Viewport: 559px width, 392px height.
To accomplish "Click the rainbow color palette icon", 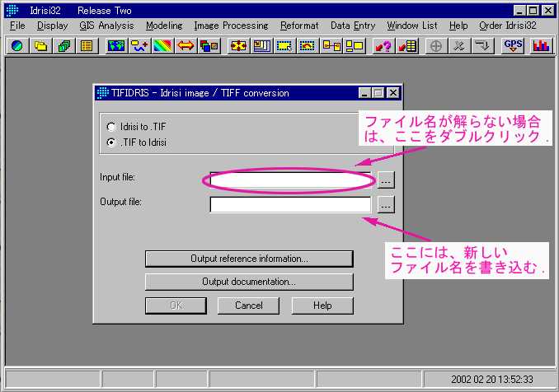I will pyautogui.click(x=162, y=46).
